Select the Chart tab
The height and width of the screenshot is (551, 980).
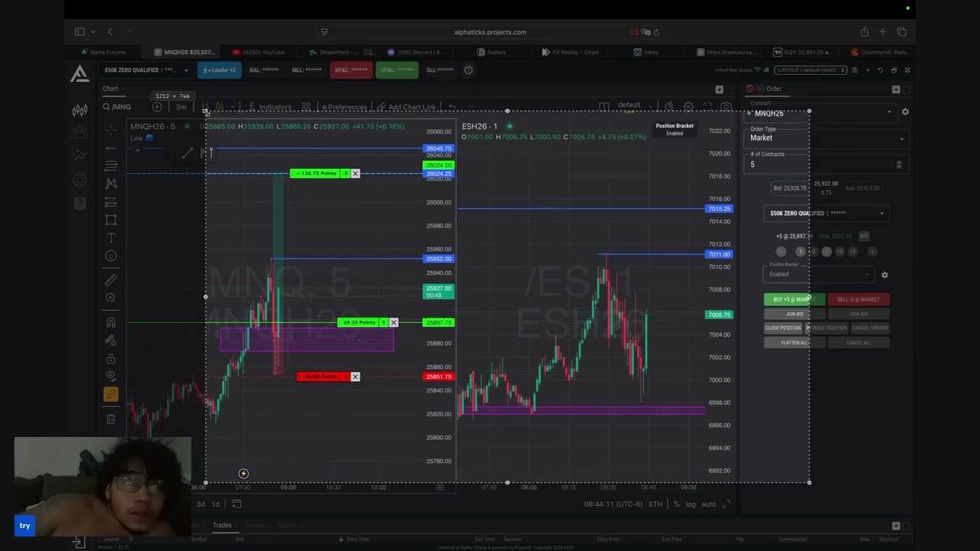coord(111,89)
